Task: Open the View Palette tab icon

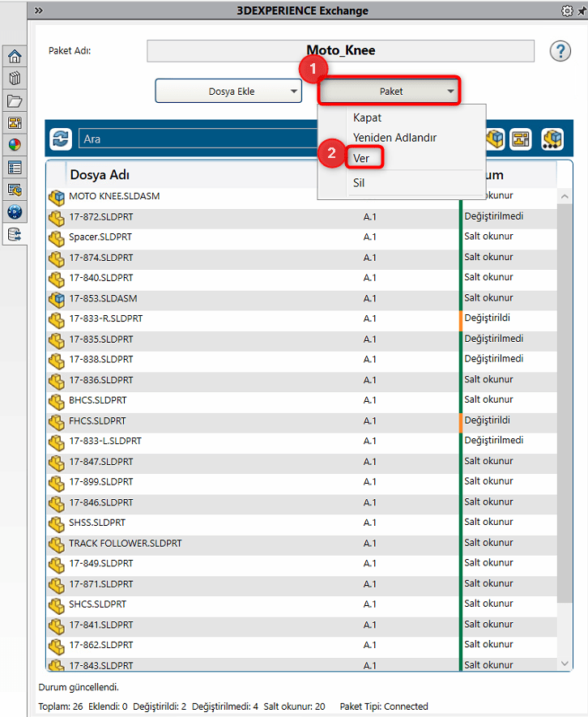Action: click(x=15, y=123)
